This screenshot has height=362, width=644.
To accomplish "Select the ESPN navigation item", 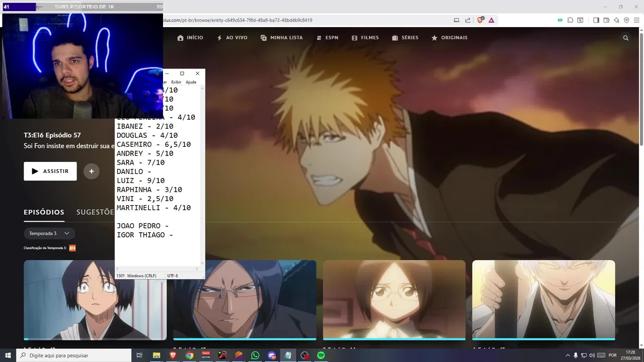I will (327, 38).
